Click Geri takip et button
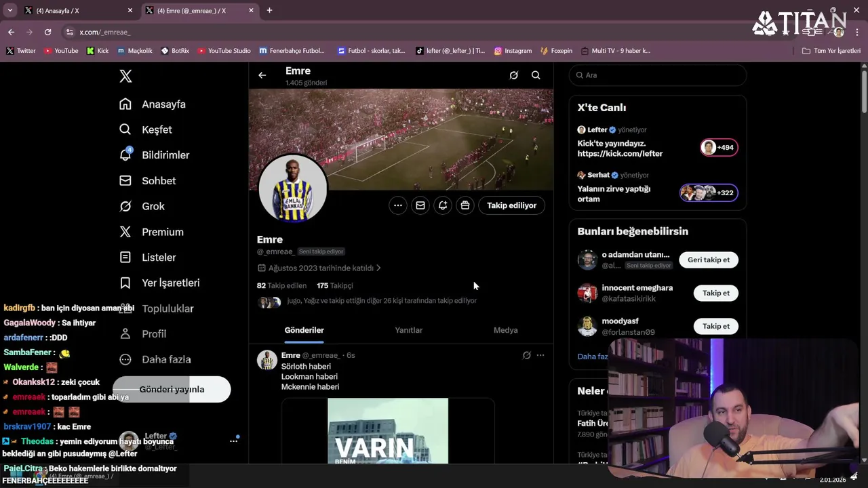Viewport: 868px width, 488px height. click(709, 260)
